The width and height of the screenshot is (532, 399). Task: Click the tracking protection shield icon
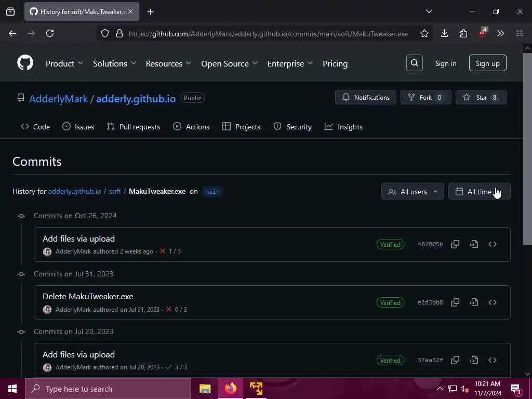(105, 33)
